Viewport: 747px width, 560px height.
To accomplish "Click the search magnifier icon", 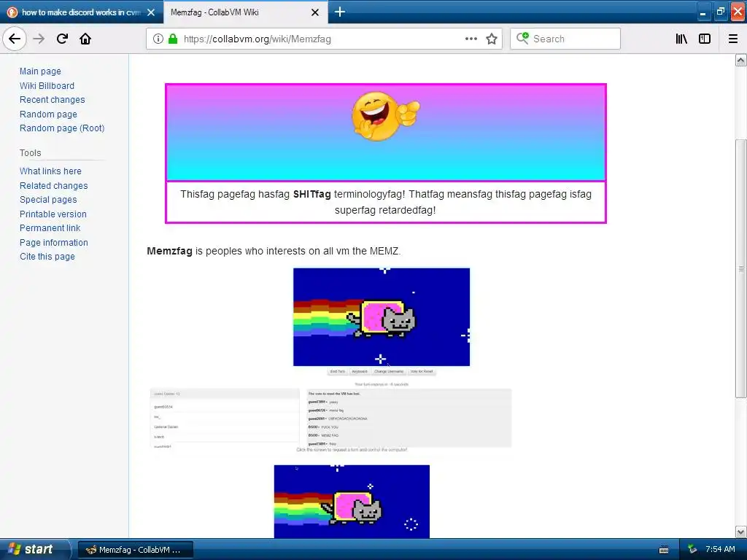I will click(x=522, y=38).
